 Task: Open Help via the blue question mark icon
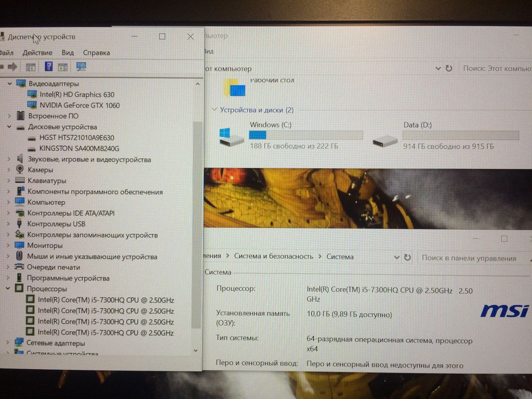48,66
